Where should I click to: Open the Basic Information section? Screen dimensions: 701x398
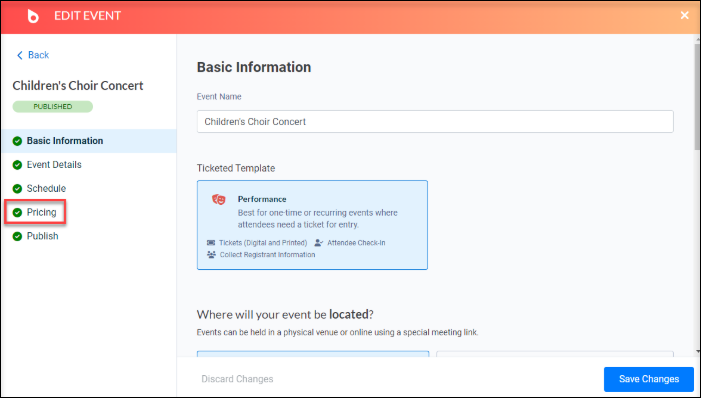89,141
